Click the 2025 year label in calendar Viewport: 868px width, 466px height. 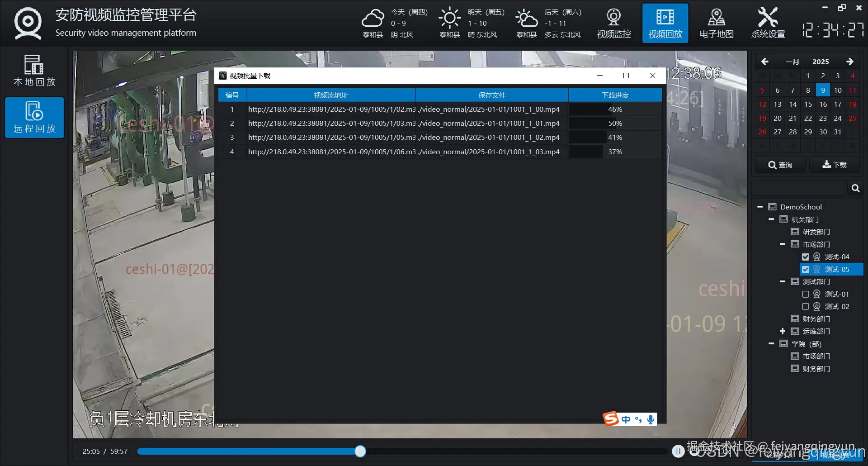821,62
